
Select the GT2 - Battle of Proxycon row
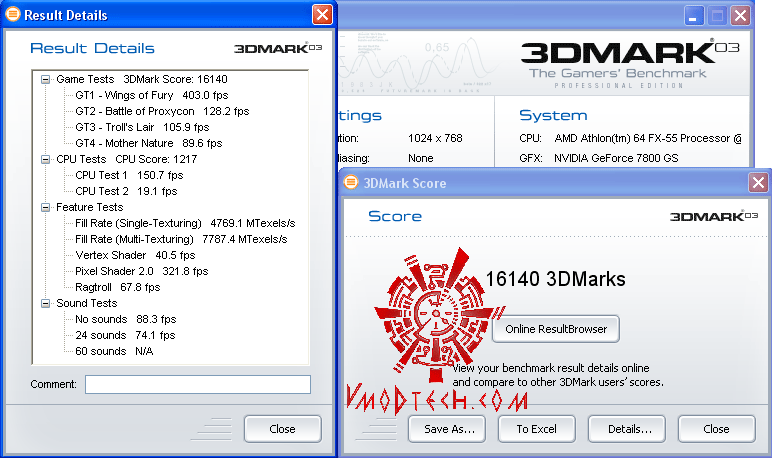point(162,111)
